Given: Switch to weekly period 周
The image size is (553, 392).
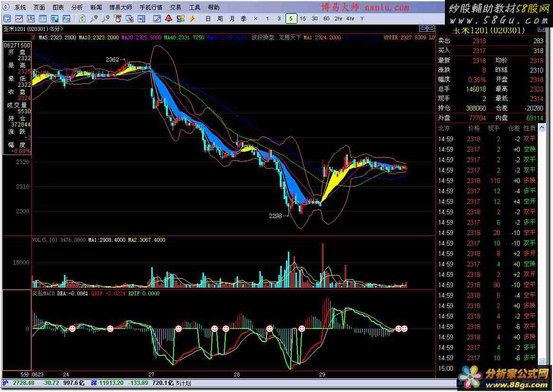Looking at the screenshot, I should click(220, 18).
